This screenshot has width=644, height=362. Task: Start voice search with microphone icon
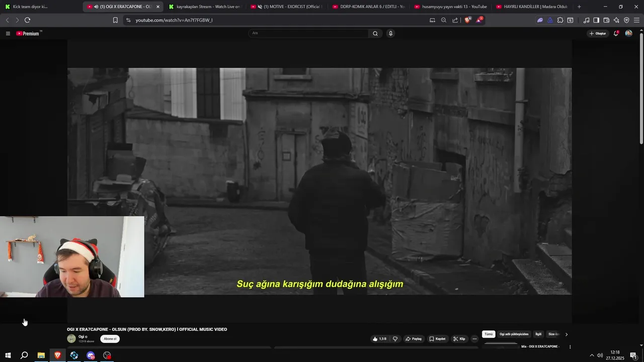390,33
